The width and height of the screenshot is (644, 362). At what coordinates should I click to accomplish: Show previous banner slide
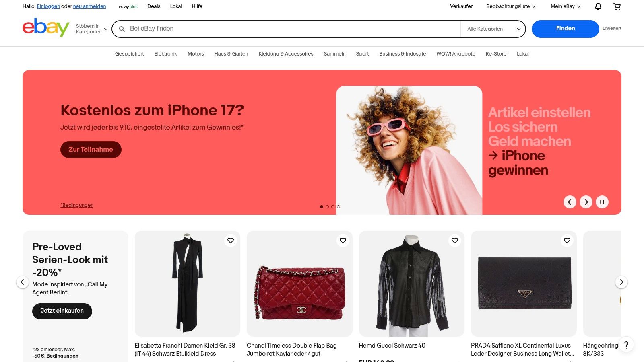click(570, 202)
